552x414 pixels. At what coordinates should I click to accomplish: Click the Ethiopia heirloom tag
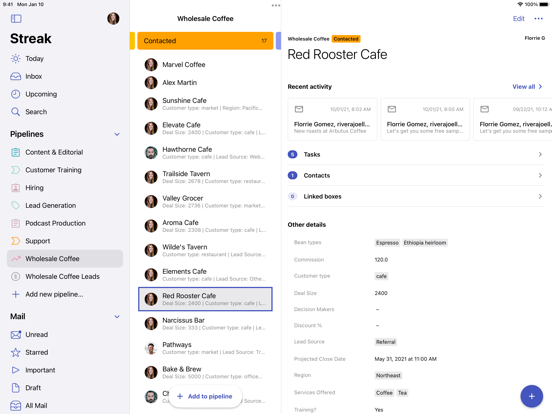point(425,243)
